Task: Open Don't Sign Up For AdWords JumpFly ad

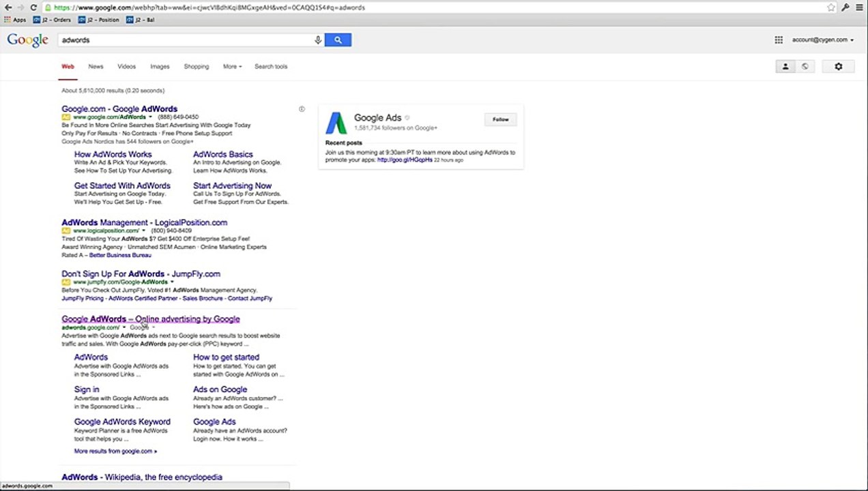Action: tap(141, 273)
